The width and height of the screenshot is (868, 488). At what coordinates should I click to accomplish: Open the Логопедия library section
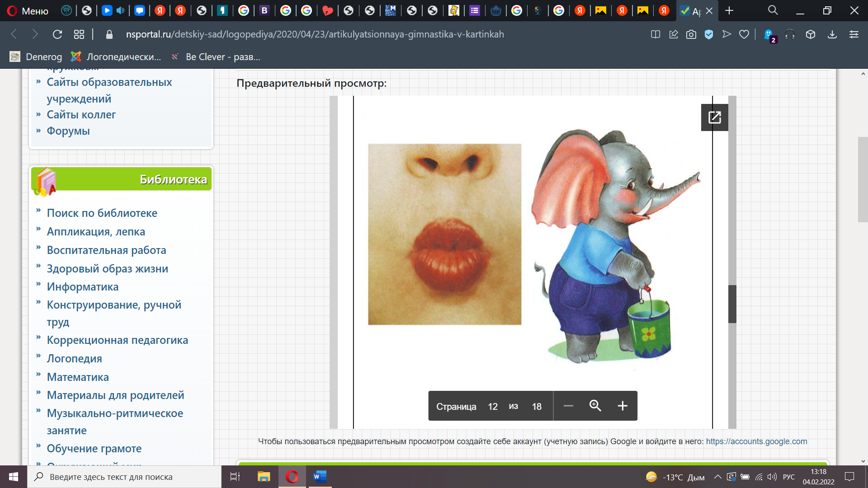pos(74,358)
